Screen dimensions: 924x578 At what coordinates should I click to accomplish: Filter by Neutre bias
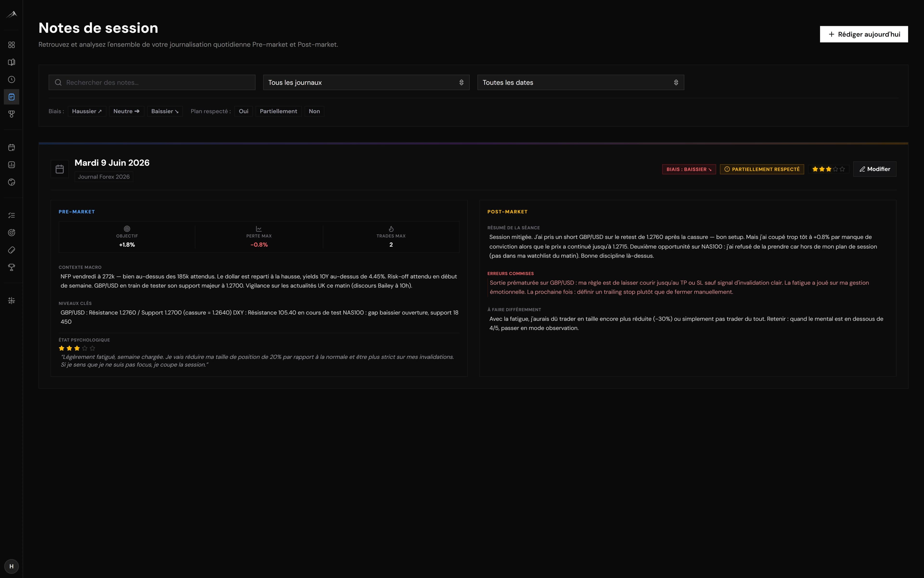(x=126, y=111)
